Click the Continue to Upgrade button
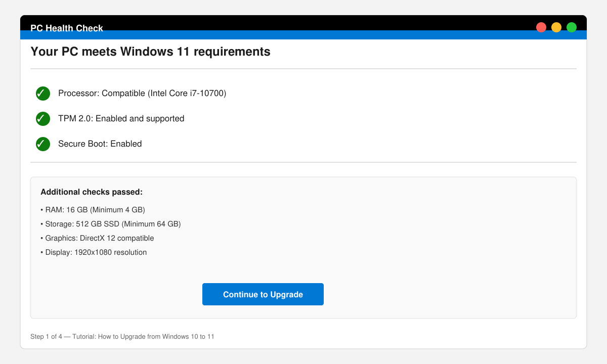The height and width of the screenshot is (364, 607). pyautogui.click(x=263, y=294)
